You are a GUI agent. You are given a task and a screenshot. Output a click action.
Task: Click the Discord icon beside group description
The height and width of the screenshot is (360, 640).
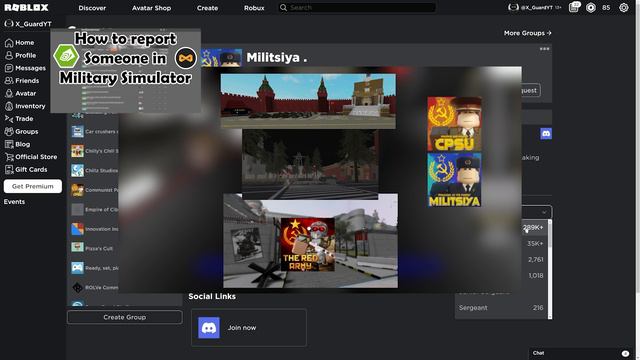[546, 133]
